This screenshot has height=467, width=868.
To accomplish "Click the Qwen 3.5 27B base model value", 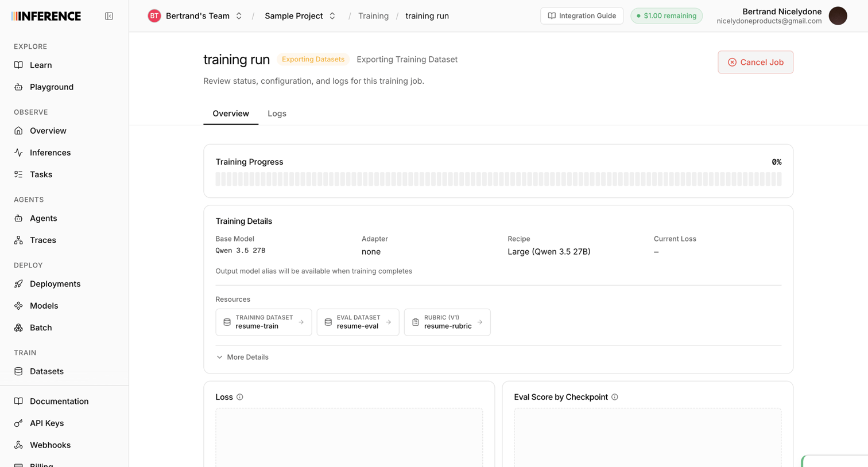I will [241, 251].
